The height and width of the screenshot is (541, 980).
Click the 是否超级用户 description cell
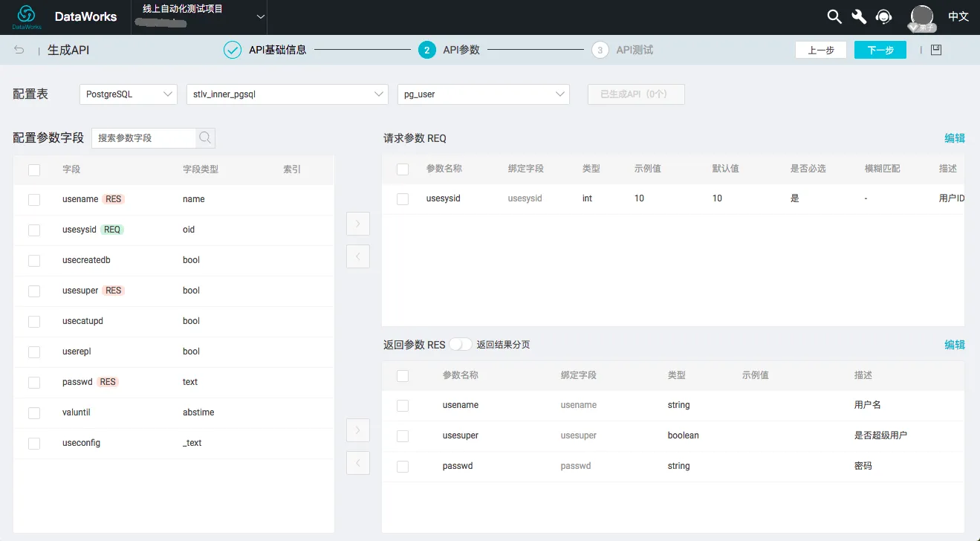(881, 435)
